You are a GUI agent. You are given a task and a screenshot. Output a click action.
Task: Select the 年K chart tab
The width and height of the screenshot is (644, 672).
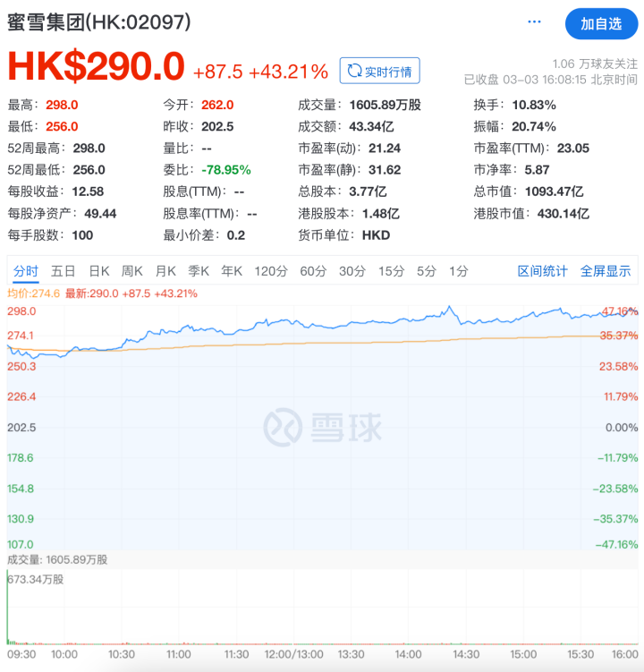coord(232,270)
